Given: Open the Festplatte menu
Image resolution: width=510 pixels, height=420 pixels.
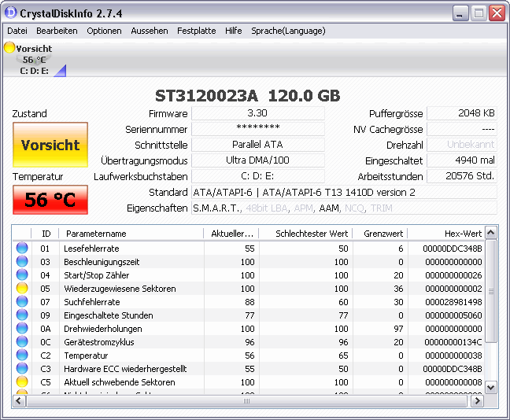Looking at the screenshot, I should click(x=197, y=31).
